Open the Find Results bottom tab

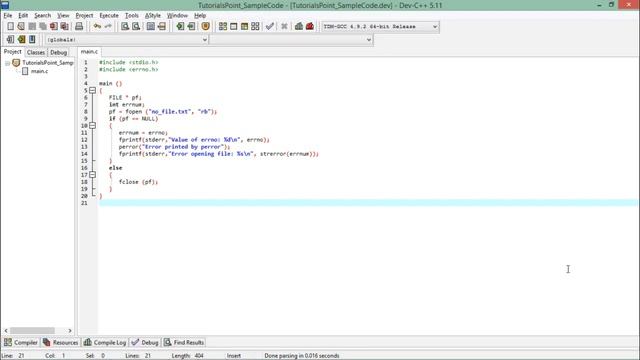coord(184,342)
